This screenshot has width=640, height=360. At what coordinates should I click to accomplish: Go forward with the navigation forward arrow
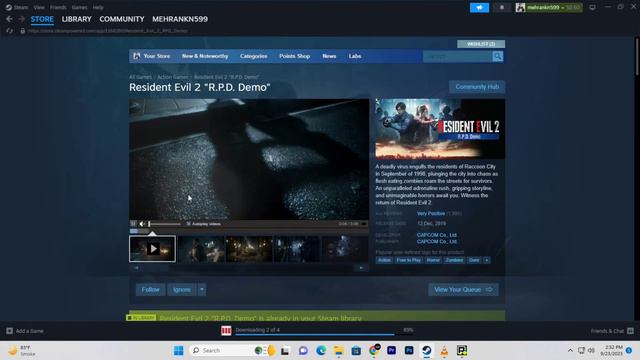tap(22, 19)
